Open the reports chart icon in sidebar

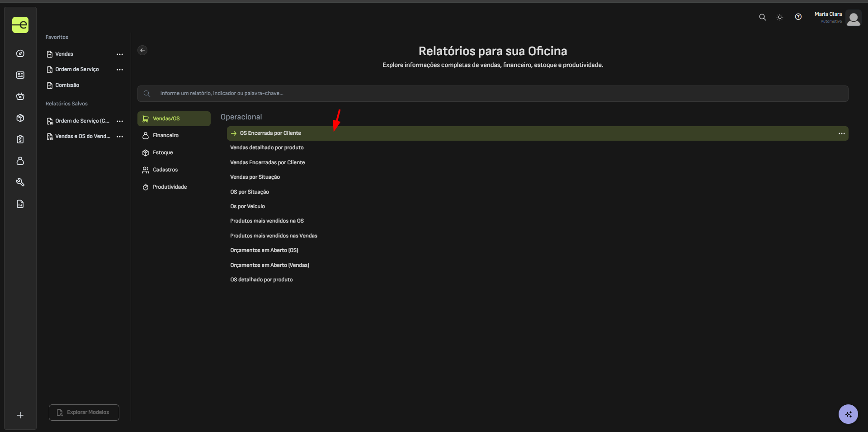[x=20, y=204]
